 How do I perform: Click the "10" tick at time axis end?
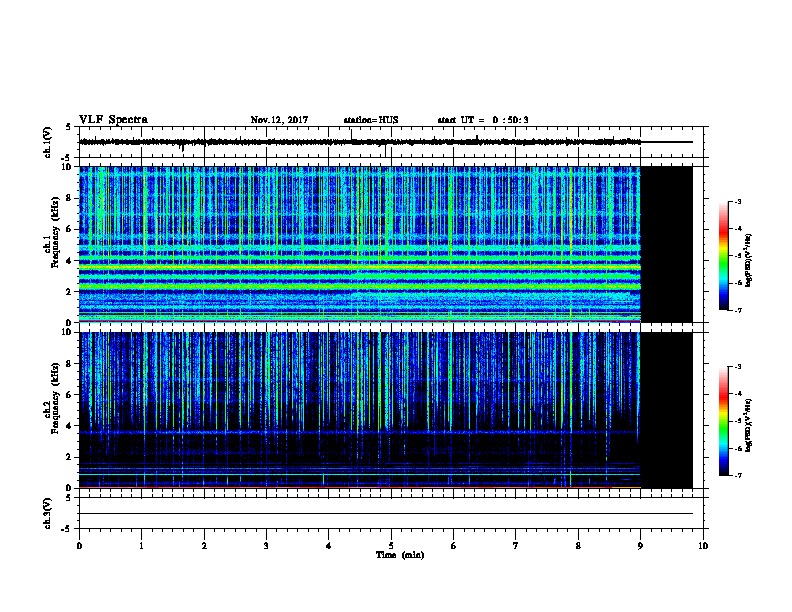pos(703,545)
